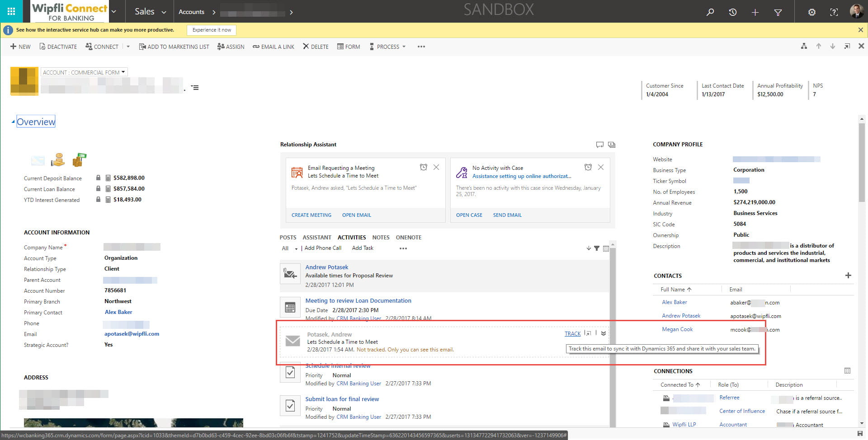Switch to the NOTES tab

pyautogui.click(x=381, y=237)
